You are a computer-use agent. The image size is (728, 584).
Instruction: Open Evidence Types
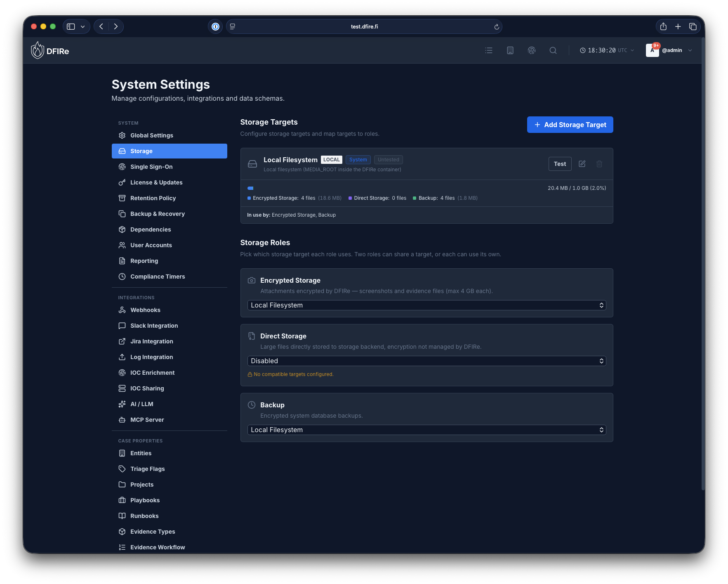pyautogui.click(x=169, y=532)
